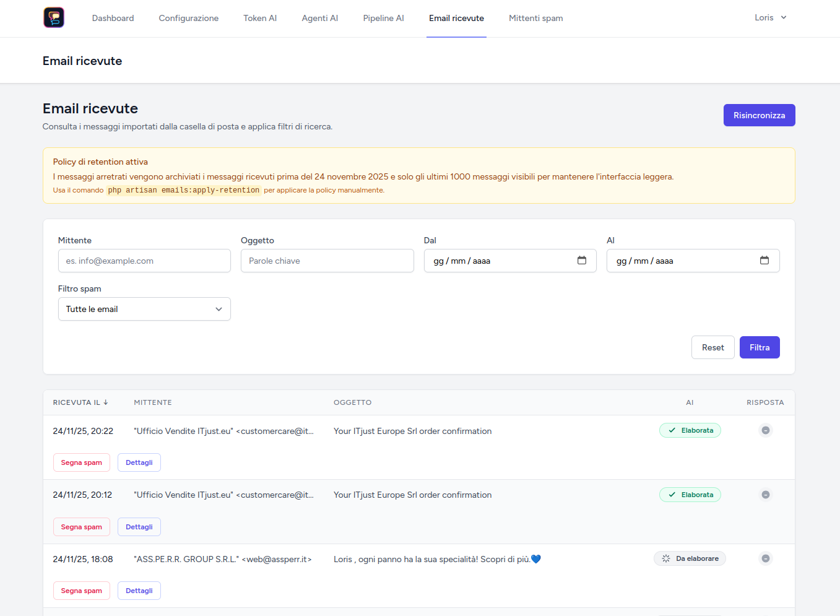Open calendar picker in Dal date field
This screenshot has width=840, height=616.
[x=581, y=261]
